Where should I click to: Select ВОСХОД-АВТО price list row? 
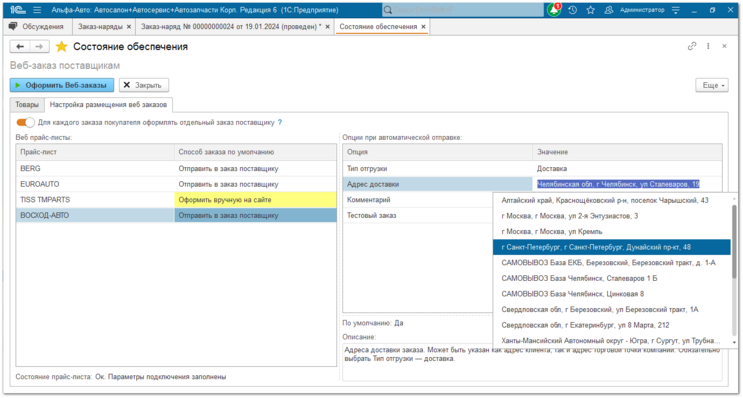pyautogui.click(x=176, y=216)
